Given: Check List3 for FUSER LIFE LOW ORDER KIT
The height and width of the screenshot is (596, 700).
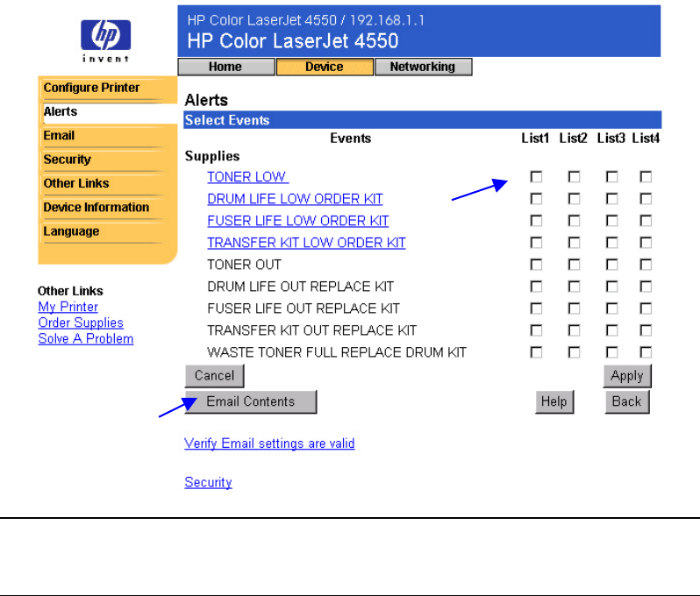Looking at the screenshot, I should [612, 220].
